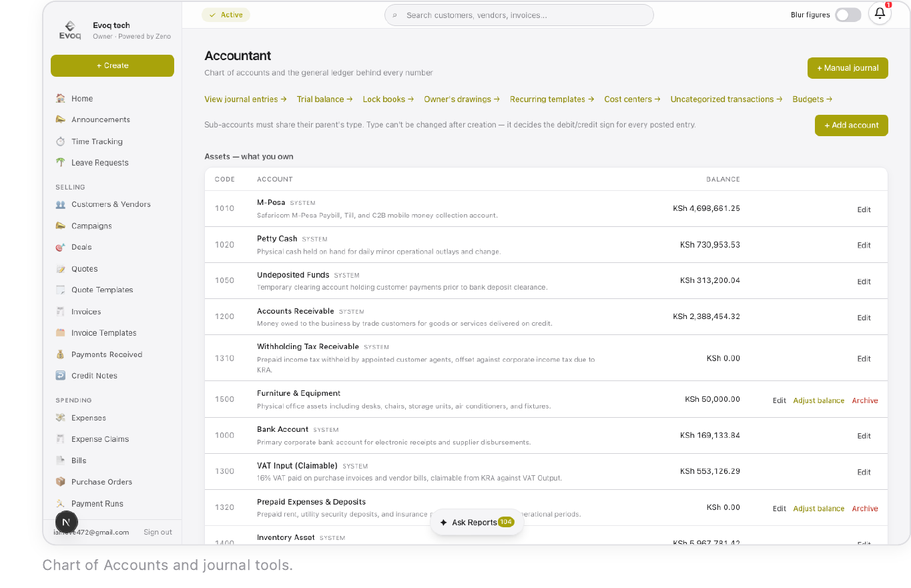Archive the Prepaid Expenses & Deposits account
The width and height of the screenshot is (911, 588).
click(865, 509)
